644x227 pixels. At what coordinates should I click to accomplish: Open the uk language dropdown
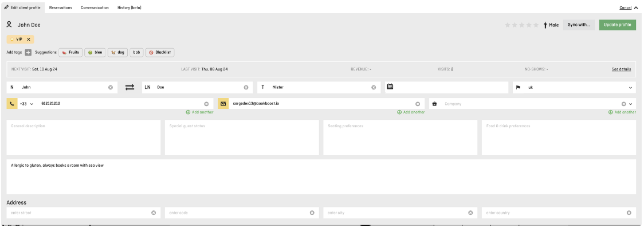click(630, 88)
